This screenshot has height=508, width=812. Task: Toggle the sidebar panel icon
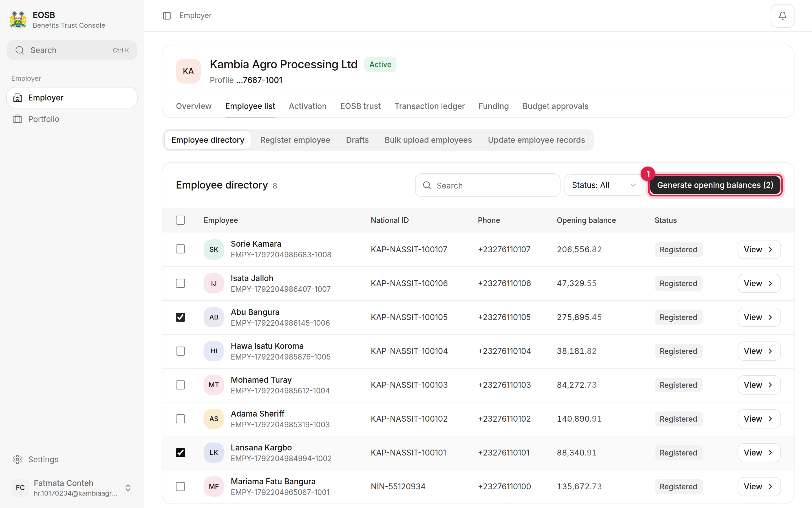pos(167,16)
